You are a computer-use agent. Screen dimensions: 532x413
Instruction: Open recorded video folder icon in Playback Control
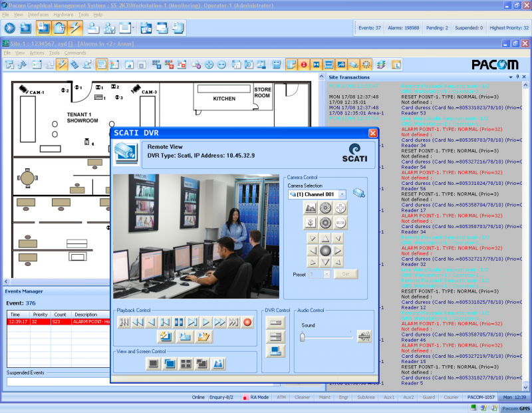tap(204, 337)
